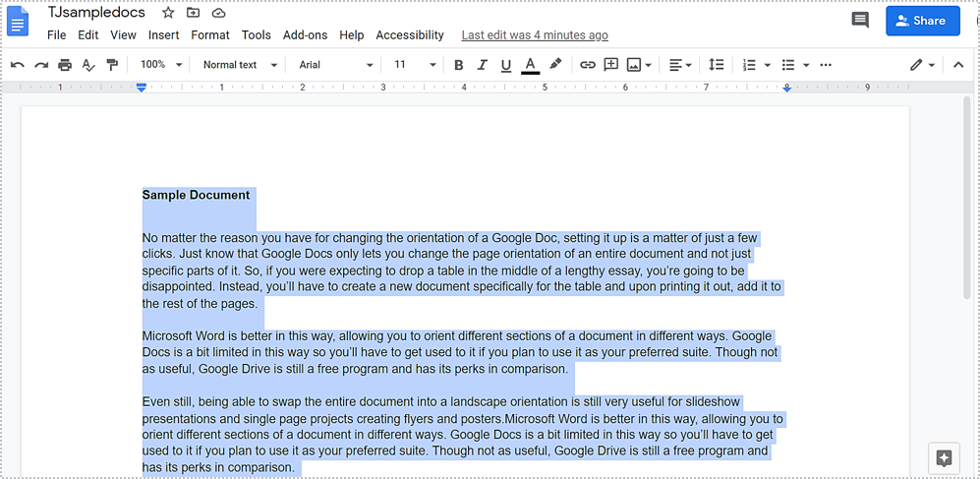The height and width of the screenshot is (479, 980).
Task: Click the TJsampledocs document title field
Action: [x=96, y=13]
